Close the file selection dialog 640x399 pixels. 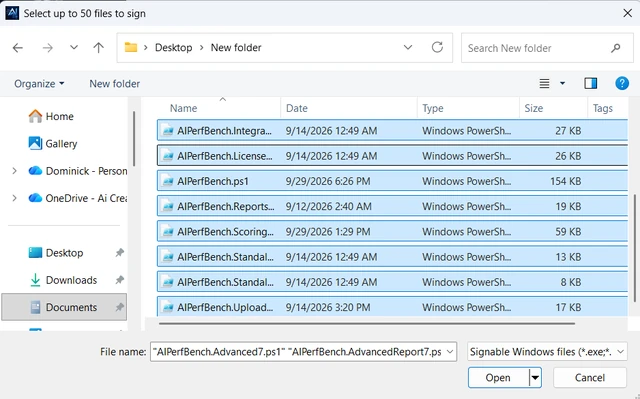pos(627,13)
